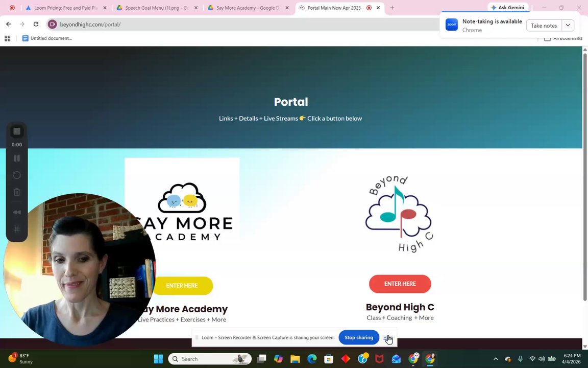Image resolution: width=588 pixels, height=368 pixels.
Task: Open the volume control in tray
Action: point(542,359)
